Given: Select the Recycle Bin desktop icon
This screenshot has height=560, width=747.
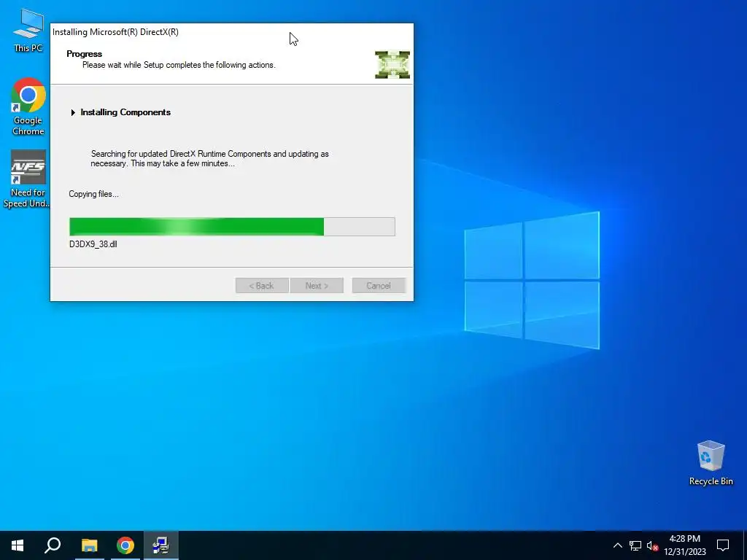Looking at the screenshot, I should 711,463.
